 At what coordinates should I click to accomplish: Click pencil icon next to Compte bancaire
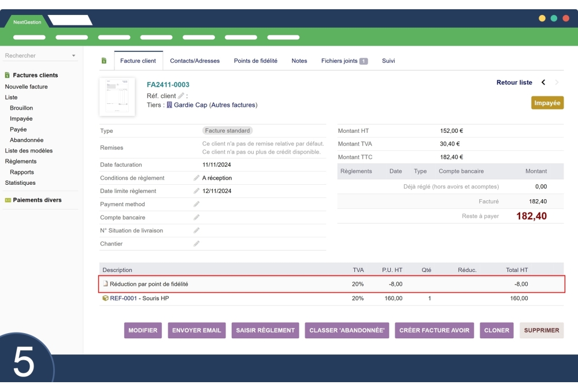pos(197,218)
